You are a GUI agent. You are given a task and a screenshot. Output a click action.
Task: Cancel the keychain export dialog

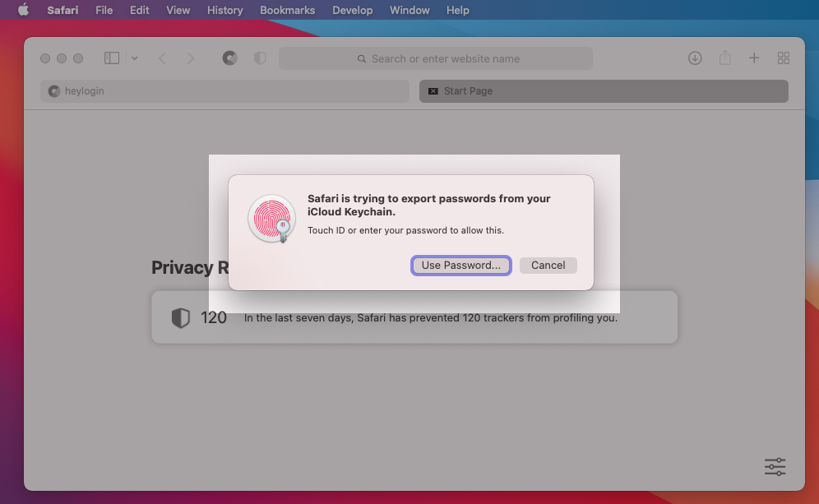tap(548, 266)
